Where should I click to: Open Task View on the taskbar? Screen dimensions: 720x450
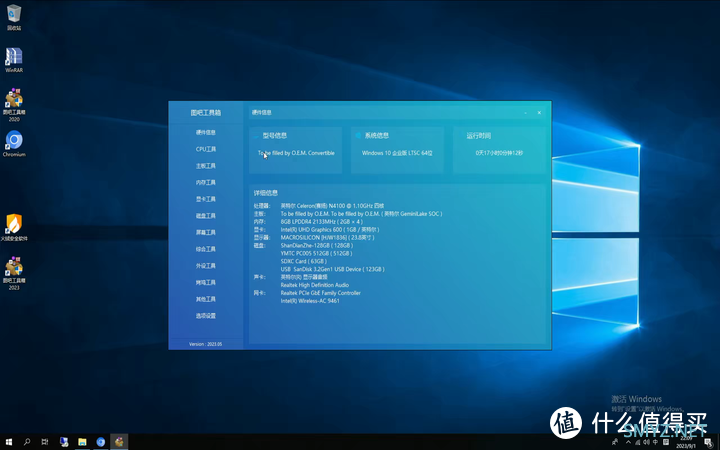pos(45,442)
